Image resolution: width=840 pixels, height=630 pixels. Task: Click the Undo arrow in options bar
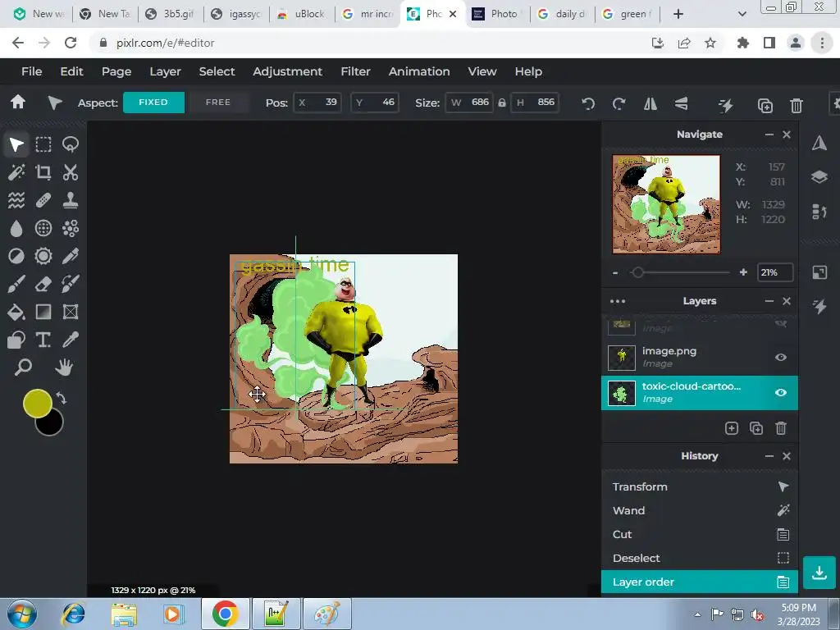tap(588, 104)
